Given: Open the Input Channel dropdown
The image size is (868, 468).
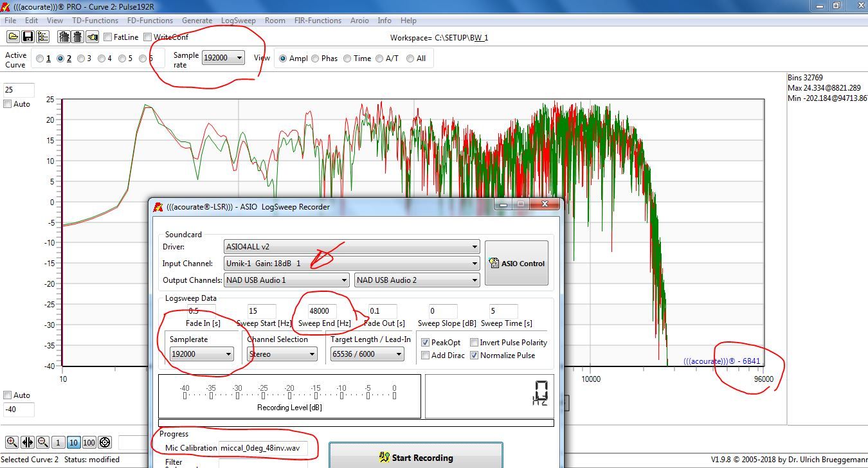Looking at the screenshot, I should coord(352,264).
